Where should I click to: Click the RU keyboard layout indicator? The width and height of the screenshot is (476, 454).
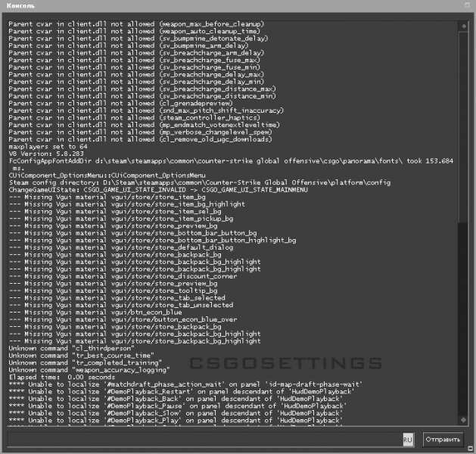coord(408,440)
